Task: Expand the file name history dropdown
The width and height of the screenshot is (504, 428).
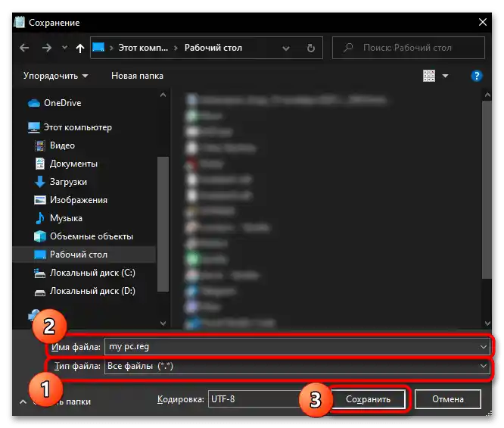Action: 483,347
